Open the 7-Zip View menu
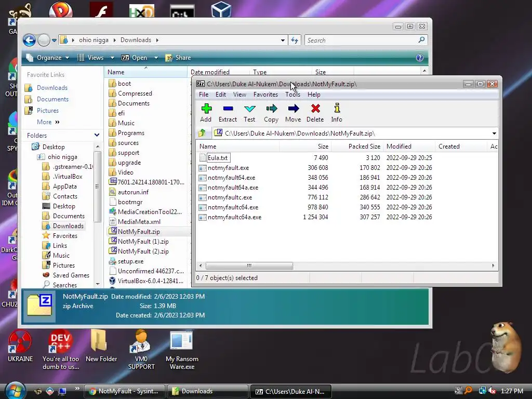The image size is (532, 399). [x=240, y=95]
